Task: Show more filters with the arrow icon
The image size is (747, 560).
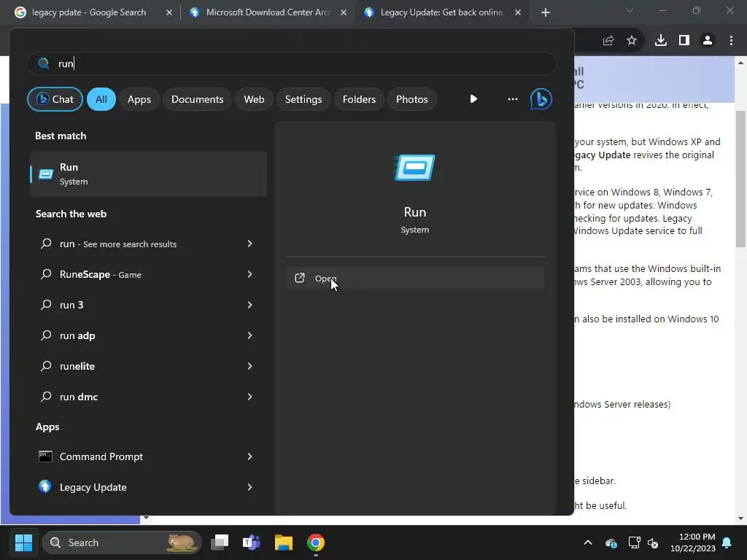Action: [473, 99]
